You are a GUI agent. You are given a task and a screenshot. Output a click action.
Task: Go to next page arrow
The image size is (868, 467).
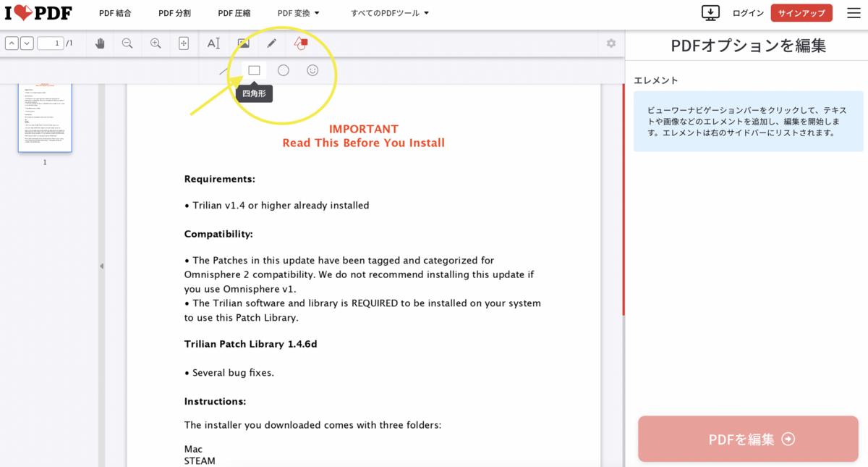[27, 43]
